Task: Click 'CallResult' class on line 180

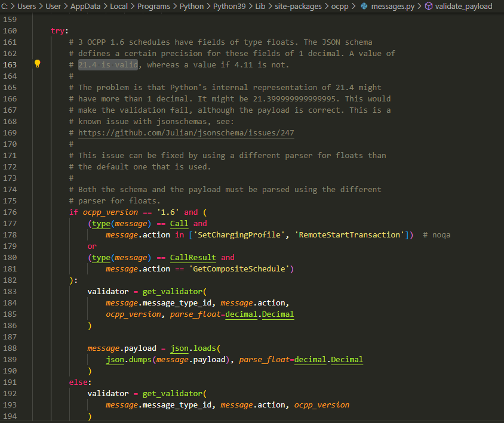Action: [x=193, y=257]
